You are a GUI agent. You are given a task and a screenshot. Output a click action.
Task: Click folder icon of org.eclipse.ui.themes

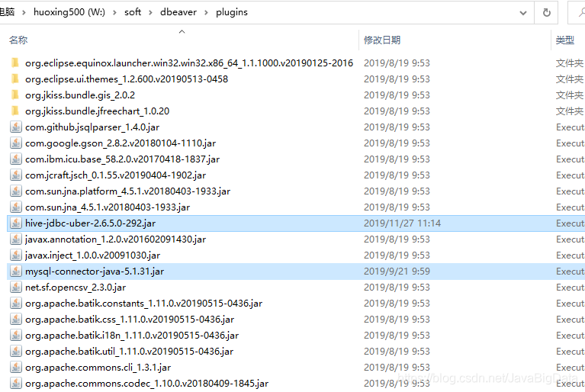[15, 79]
